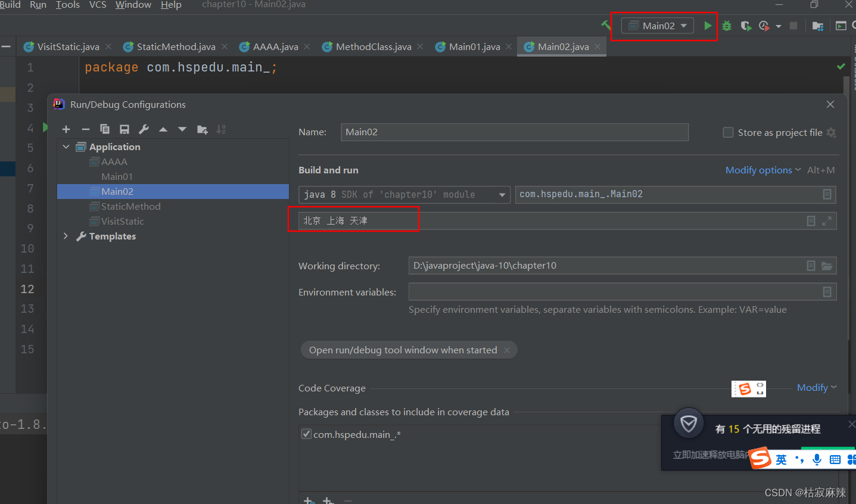Insert macro into working directory
The width and height of the screenshot is (856, 504).
811,266
